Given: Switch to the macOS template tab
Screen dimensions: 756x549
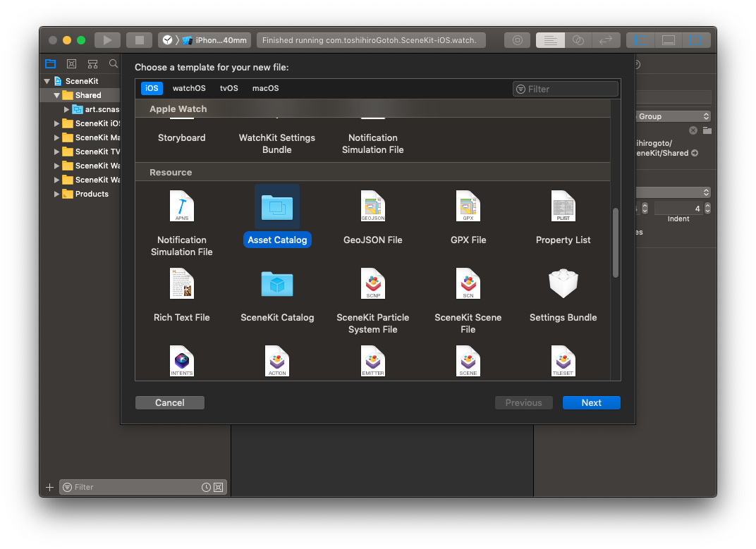Looking at the screenshot, I should pyautogui.click(x=265, y=88).
